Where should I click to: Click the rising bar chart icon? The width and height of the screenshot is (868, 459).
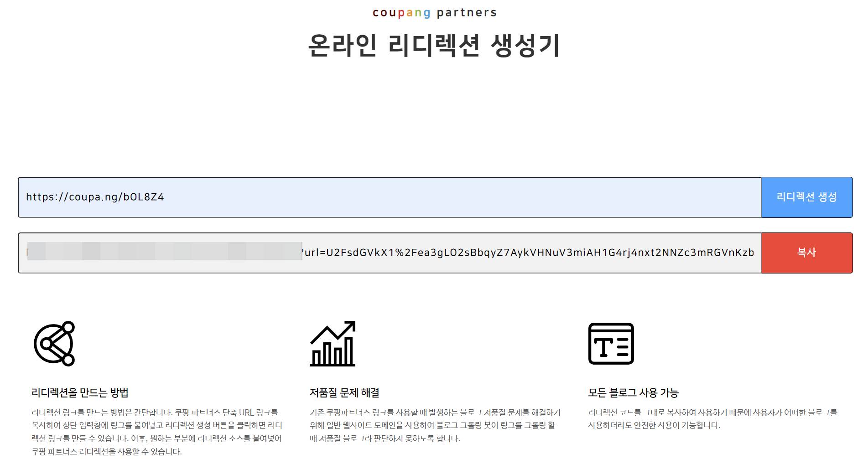[333, 344]
